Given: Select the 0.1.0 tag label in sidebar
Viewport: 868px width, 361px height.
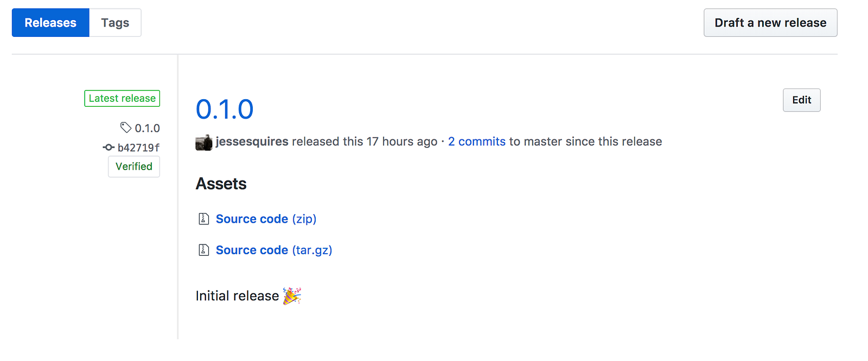Looking at the screenshot, I should (x=148, y=128).
